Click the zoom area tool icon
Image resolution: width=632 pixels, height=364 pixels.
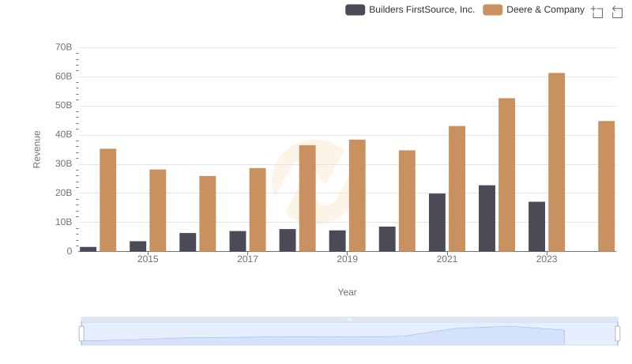coord(597,12)
